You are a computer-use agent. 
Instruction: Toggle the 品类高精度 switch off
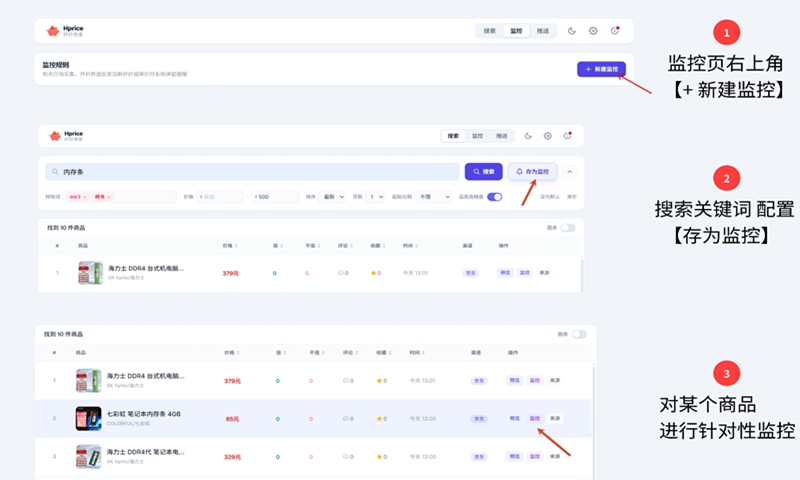click(x=494, y=197)
